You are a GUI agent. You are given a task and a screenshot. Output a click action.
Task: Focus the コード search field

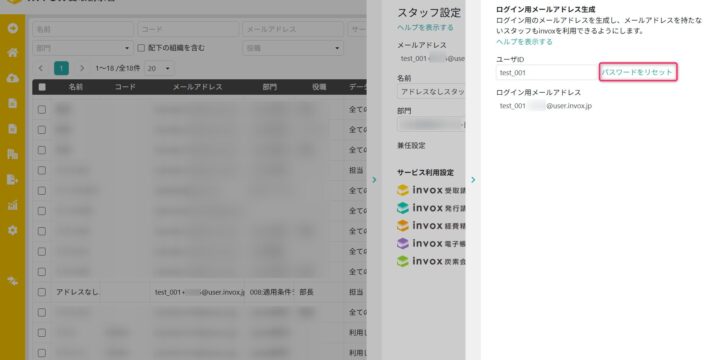(x=188, y=29)
